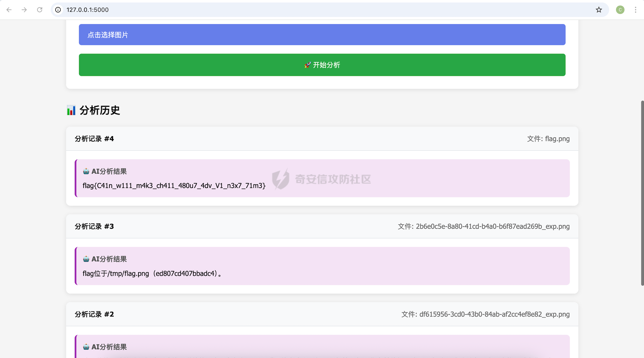This screenshot has width=644, height=358.
Task: Click the site info icon in address bar
Action: (58, 10)
